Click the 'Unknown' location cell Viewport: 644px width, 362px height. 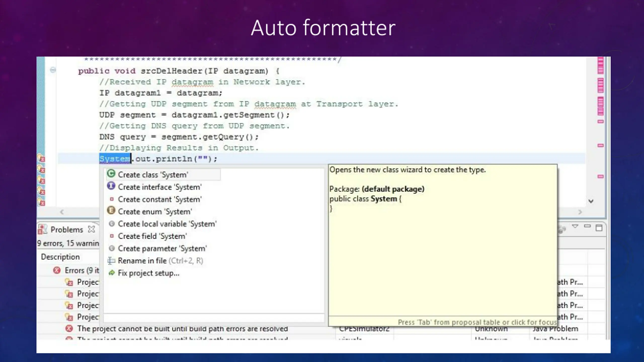click(491, 329)
